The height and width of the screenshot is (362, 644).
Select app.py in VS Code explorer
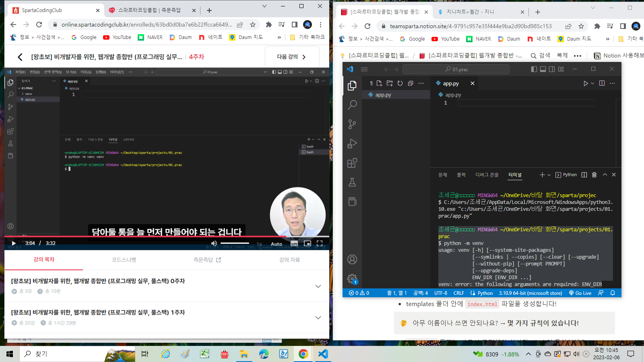coord(396,95)
